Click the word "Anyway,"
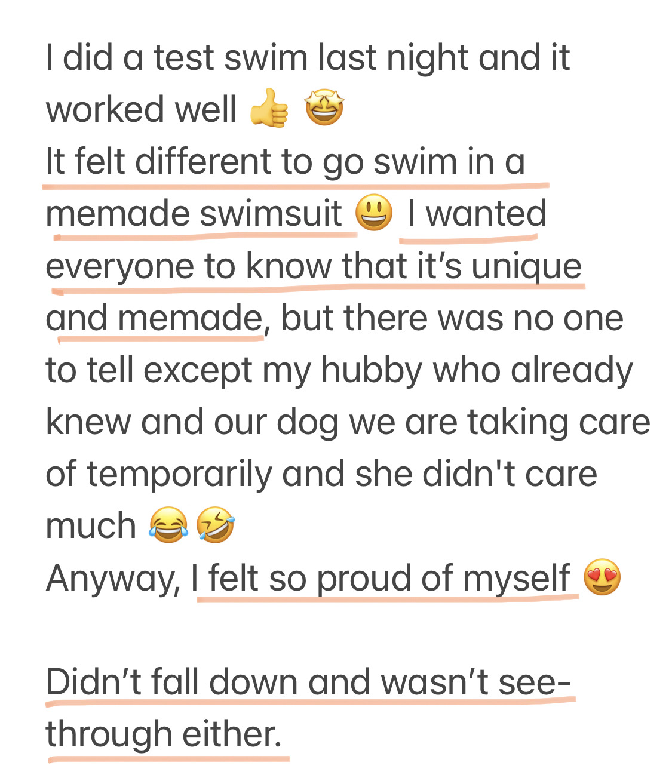The width and height of the screenshot is (672, 784). click(x=113, y=578)
